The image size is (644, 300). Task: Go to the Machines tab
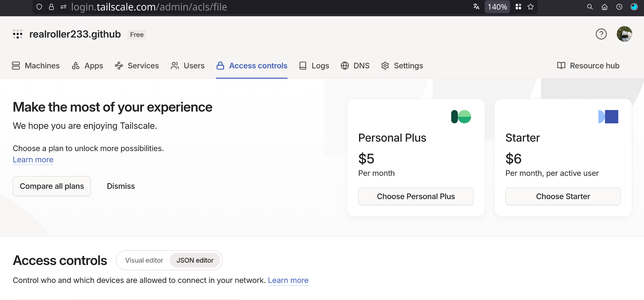(36, 66)
